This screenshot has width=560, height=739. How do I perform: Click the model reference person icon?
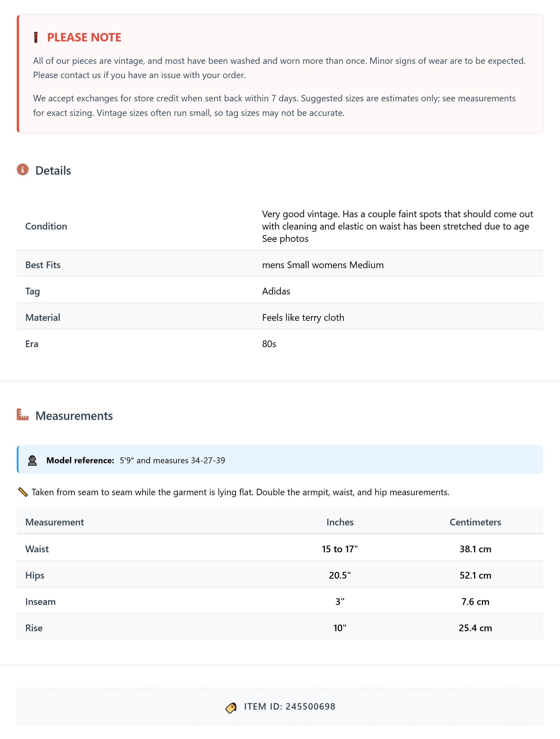coord(33,460)
